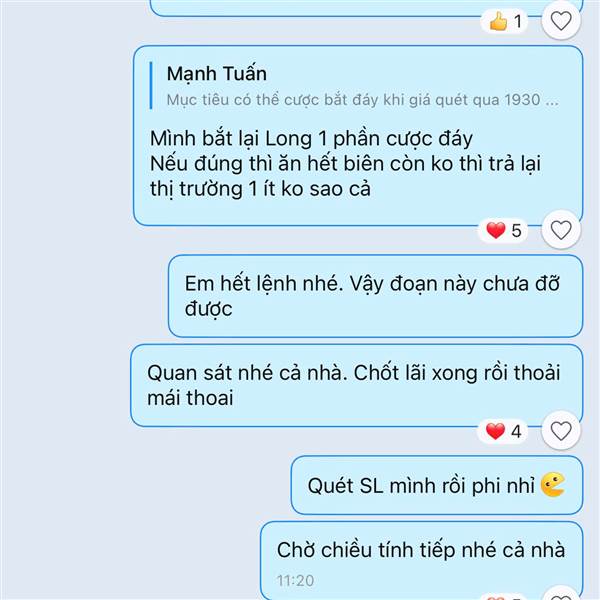Select message 'Chờ chiều tính tiếp nhé'
The image size is (600, 600).
click(422, 561)
